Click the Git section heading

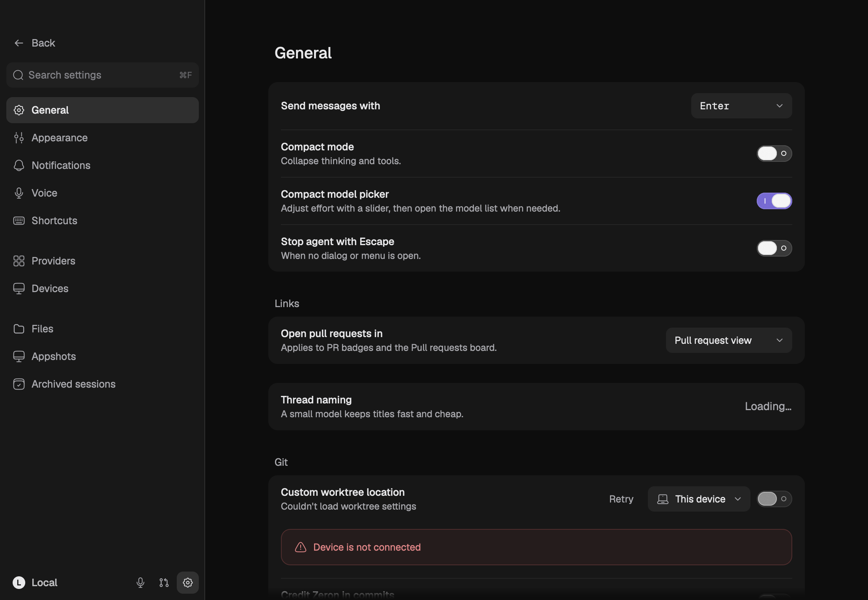click(281, 462)
